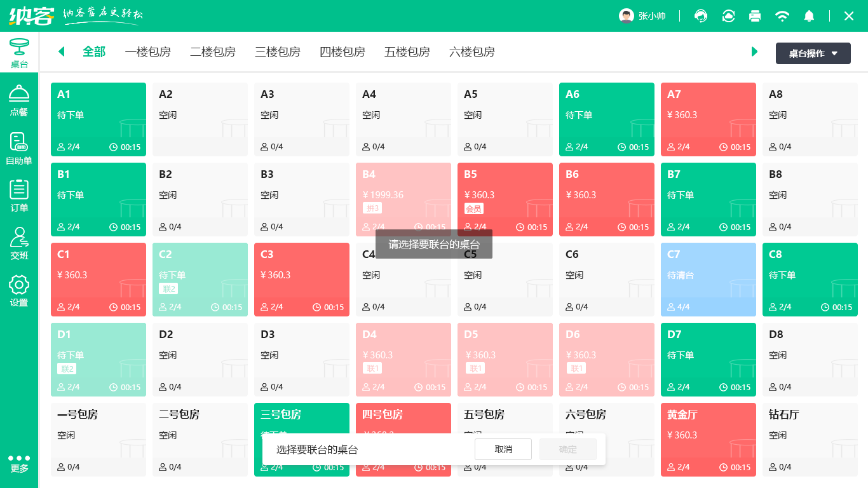Open the 更多 sidebar menu
Screen dimensions: 868x488
[x=19, y=463]
